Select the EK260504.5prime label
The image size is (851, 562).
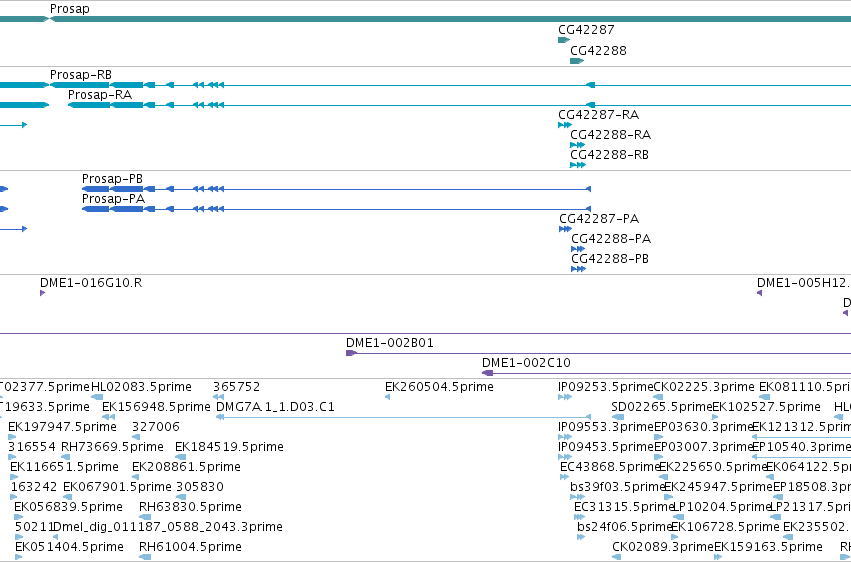(439, 387)
